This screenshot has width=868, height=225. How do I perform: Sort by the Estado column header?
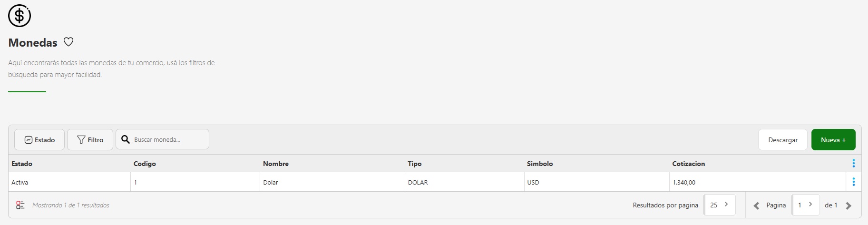(22, 164)
